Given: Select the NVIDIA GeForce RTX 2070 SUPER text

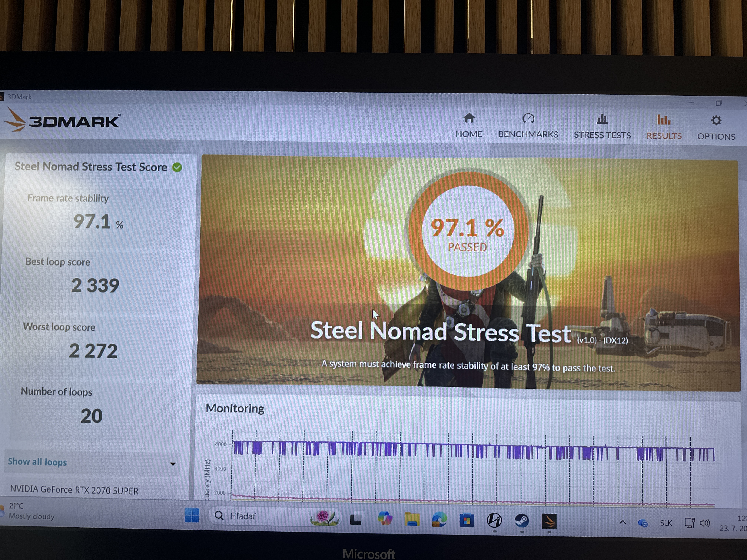Looking at the screenshot, I should point(74,490).
